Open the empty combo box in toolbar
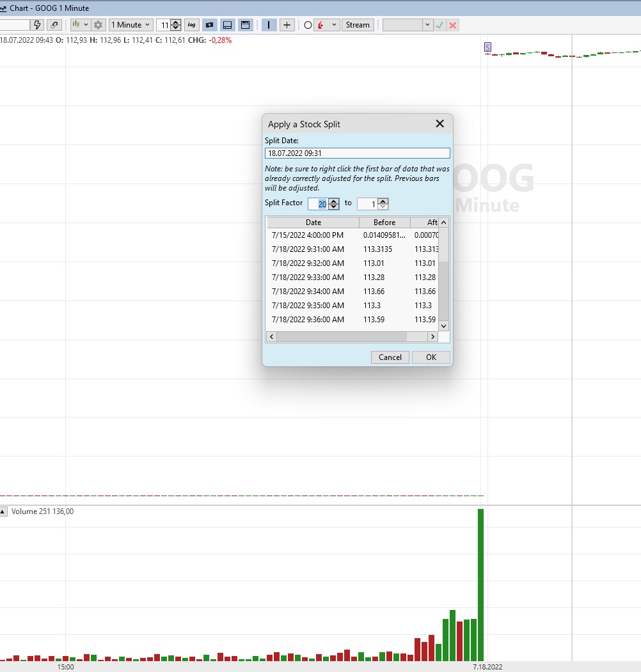 408,25
